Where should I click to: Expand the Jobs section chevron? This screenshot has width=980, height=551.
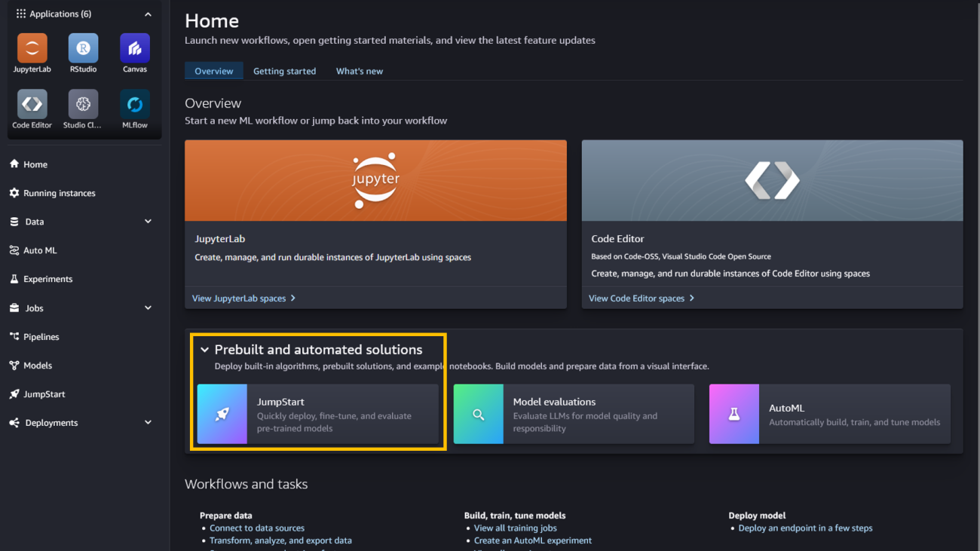tap(148, 308)
